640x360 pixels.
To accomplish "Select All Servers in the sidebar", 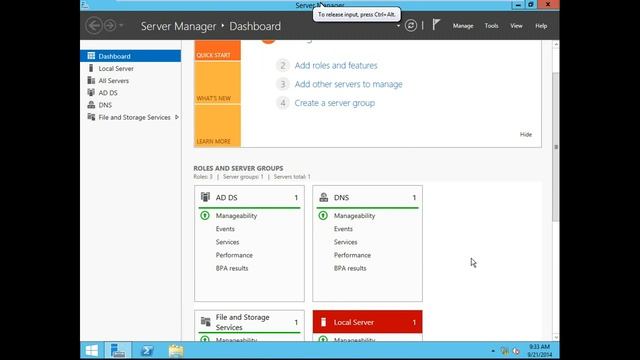I will click(x=131, y=80).
